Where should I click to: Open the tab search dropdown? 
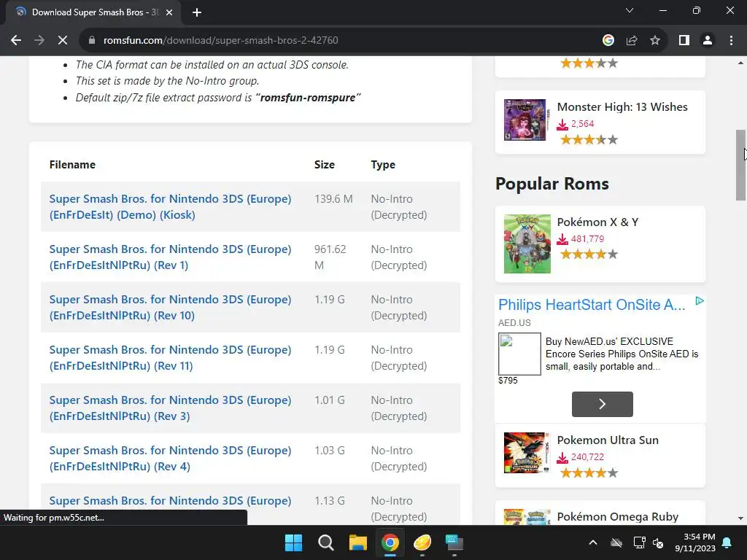point(630,10)
